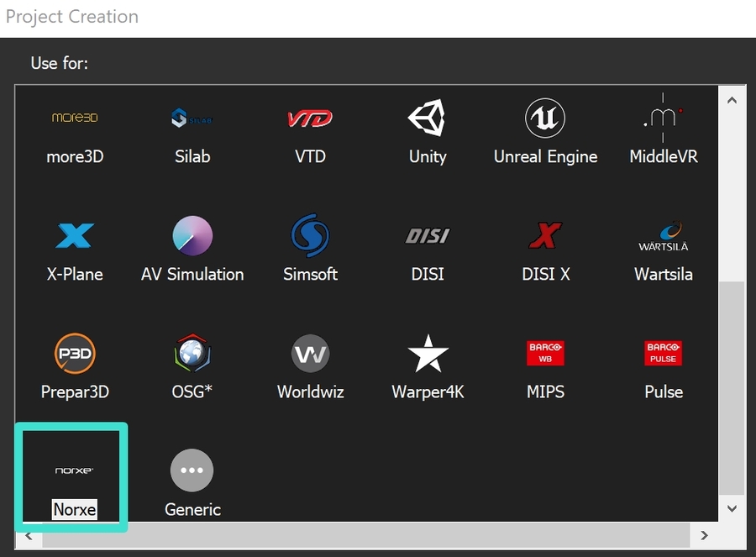Select the DISI icon

tap(428, 236)
